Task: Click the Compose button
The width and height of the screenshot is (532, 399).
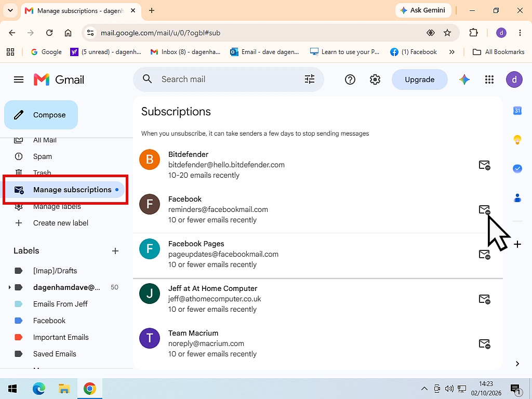Action: [41, 115]
